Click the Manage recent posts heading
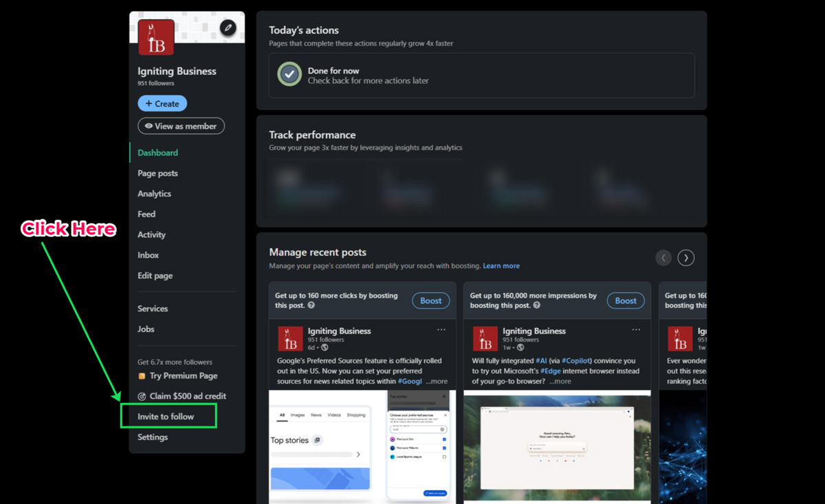This screenshot has width=825, height=504. coord(318,252)
